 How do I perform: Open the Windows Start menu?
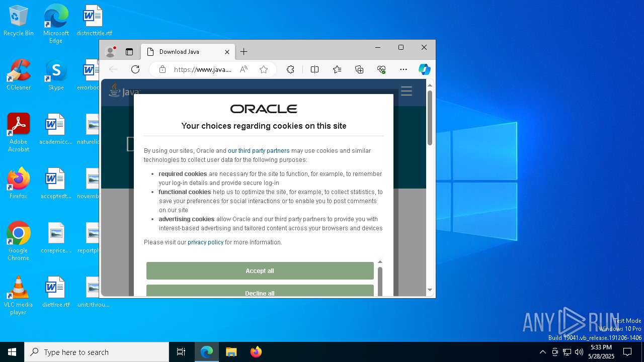tap(12, 352)
